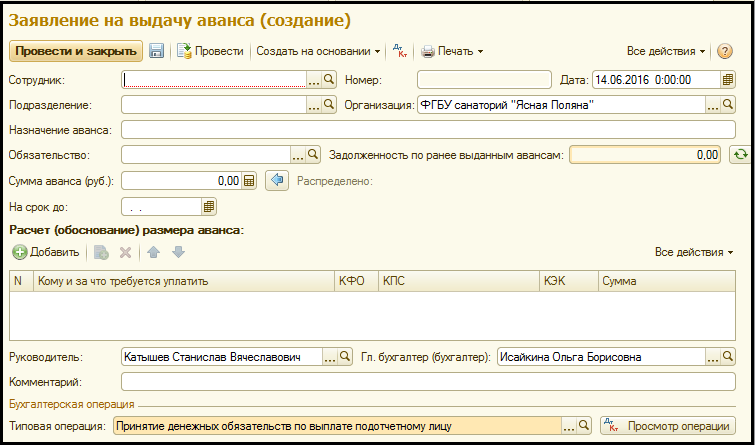Click the blue arrow next to Сумма аванса
This screenshot has width=755, height=445.
pyautogui.click(x=278, y=181)
